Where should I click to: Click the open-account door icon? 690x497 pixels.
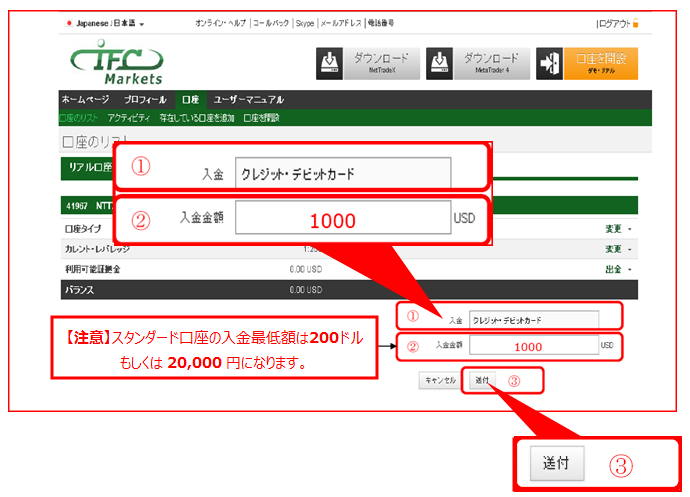click(549, 63)
